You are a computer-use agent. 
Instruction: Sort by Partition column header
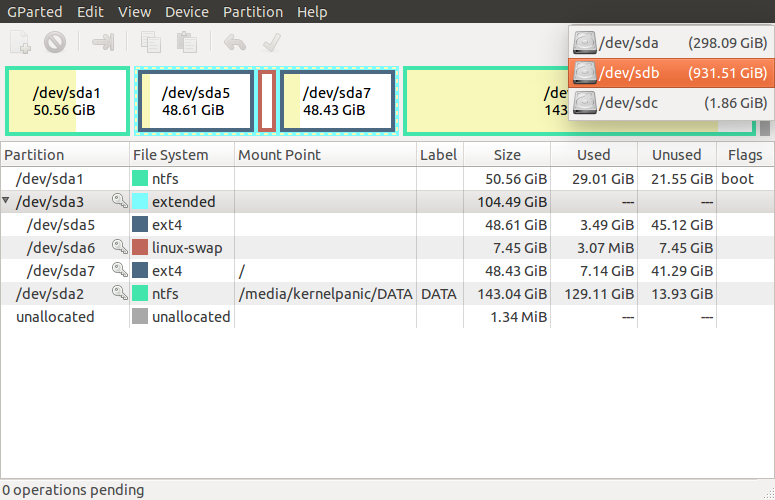(x=65, y=155)
